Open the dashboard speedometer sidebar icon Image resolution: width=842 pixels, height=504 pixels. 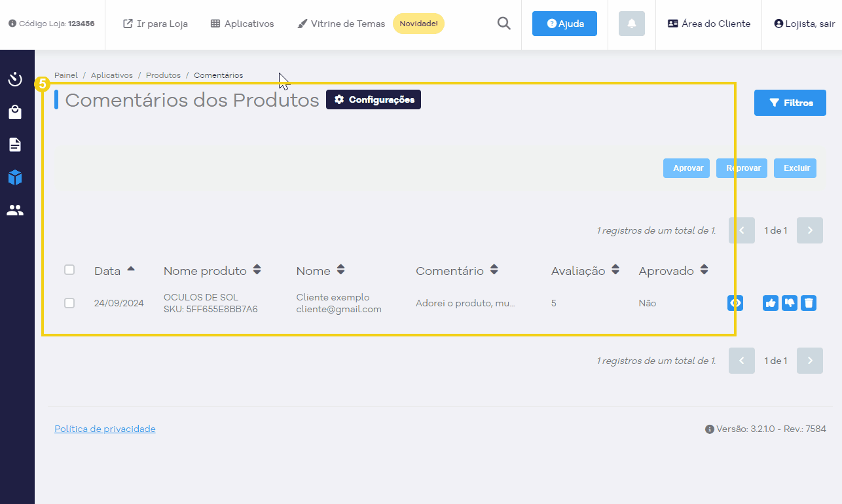(x=15, y=80)
